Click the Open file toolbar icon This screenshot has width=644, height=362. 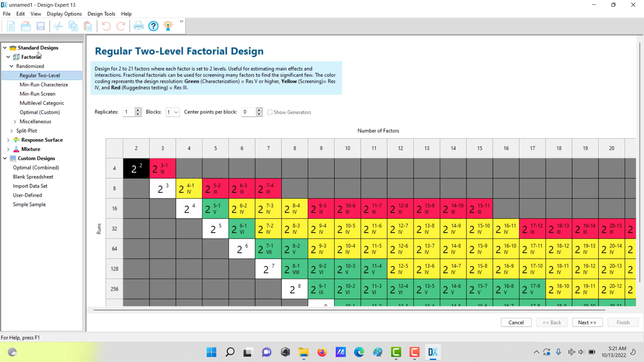[x=26, y=26]
